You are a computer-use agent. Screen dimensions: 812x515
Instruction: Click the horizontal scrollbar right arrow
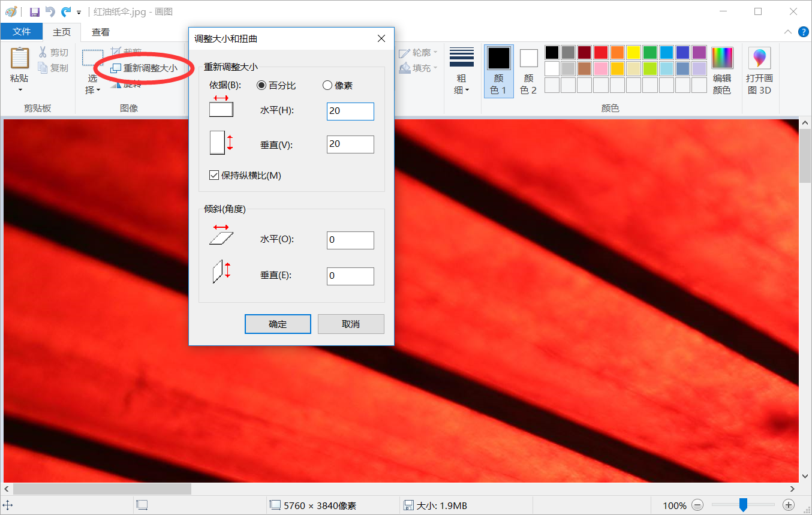793,489
